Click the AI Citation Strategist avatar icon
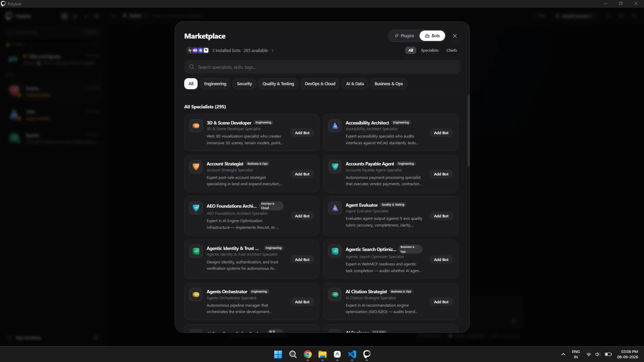 [x=335, y=295]
